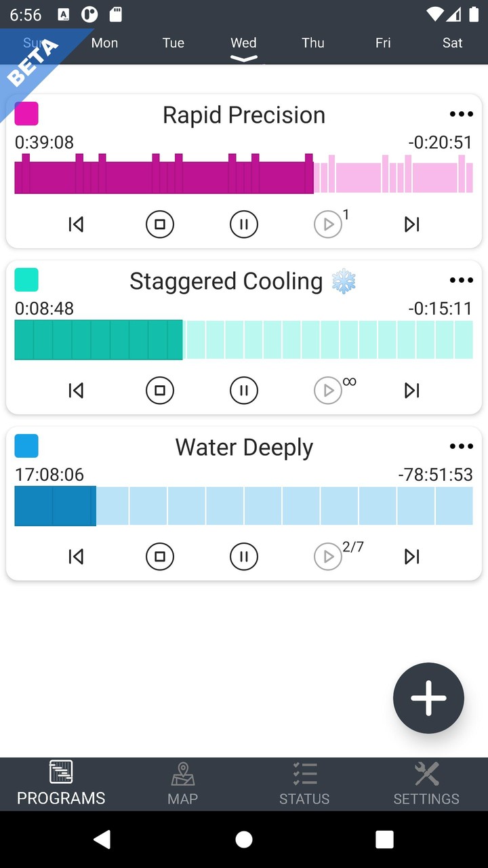
Task: Switch to the Thu day tab
Action: [x=313, y=43]
